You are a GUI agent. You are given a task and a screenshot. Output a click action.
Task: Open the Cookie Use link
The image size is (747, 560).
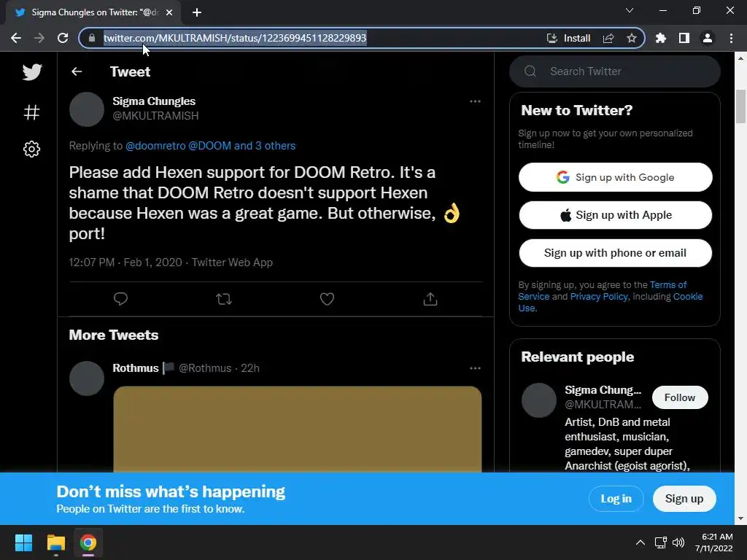pos(687,296)
